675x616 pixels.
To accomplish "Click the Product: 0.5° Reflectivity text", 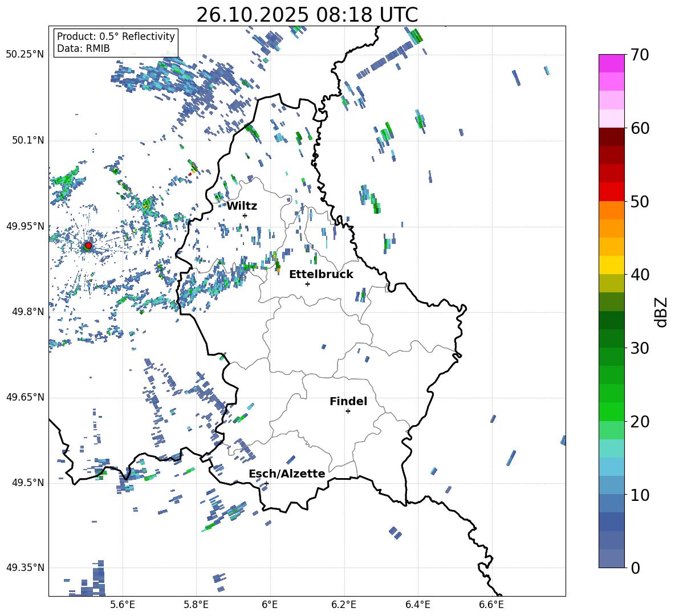I will point(116,36).
